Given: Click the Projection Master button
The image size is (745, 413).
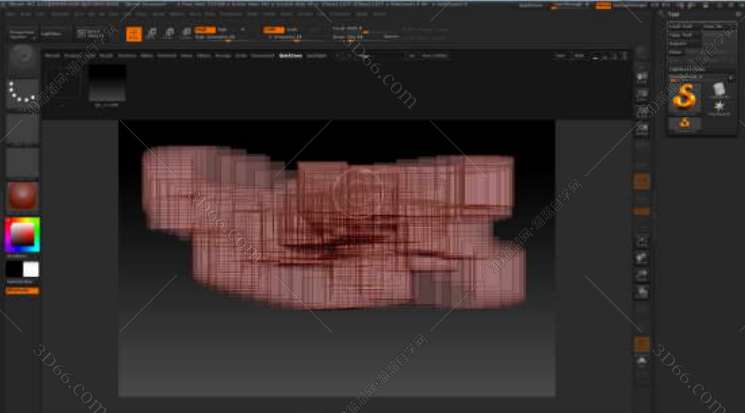Looking at the screenshot, I should coord(21,33).
